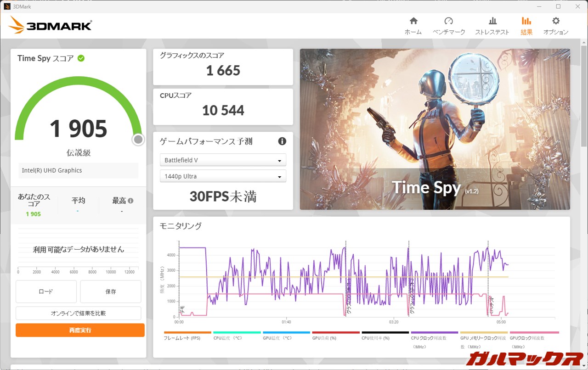Image resolution: width=588 pixels, height=370 pixels.
Task: Click the Home icon in top navigation
Action: point(413,21)
